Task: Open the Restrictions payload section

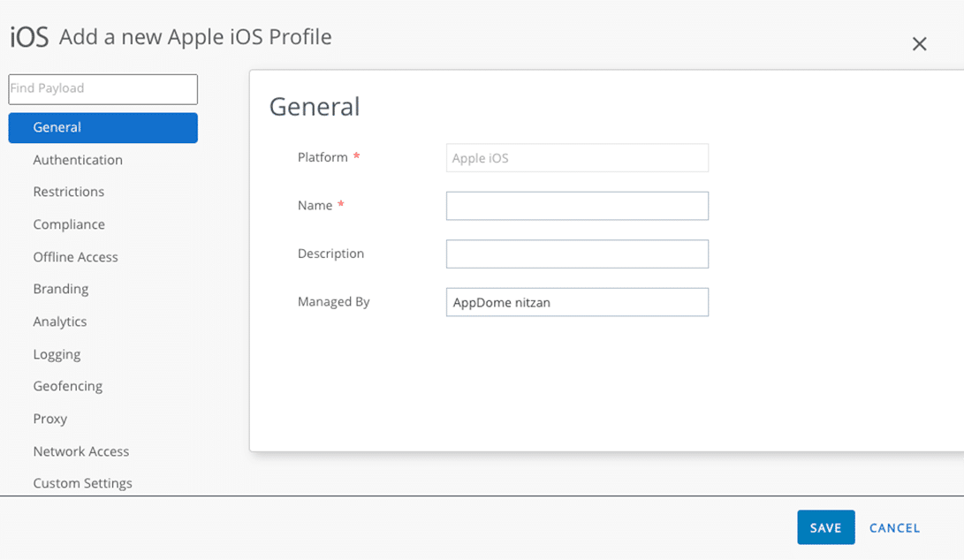Action: [x=69, y=192]
